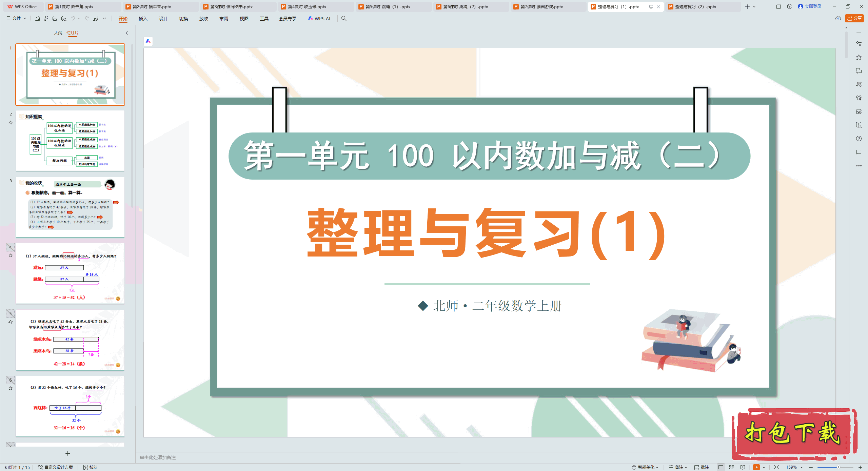Open 批注 comments from the status bar
Image resolution: width=868 pixels, height=471 pixels.
[x=702, y=467]
